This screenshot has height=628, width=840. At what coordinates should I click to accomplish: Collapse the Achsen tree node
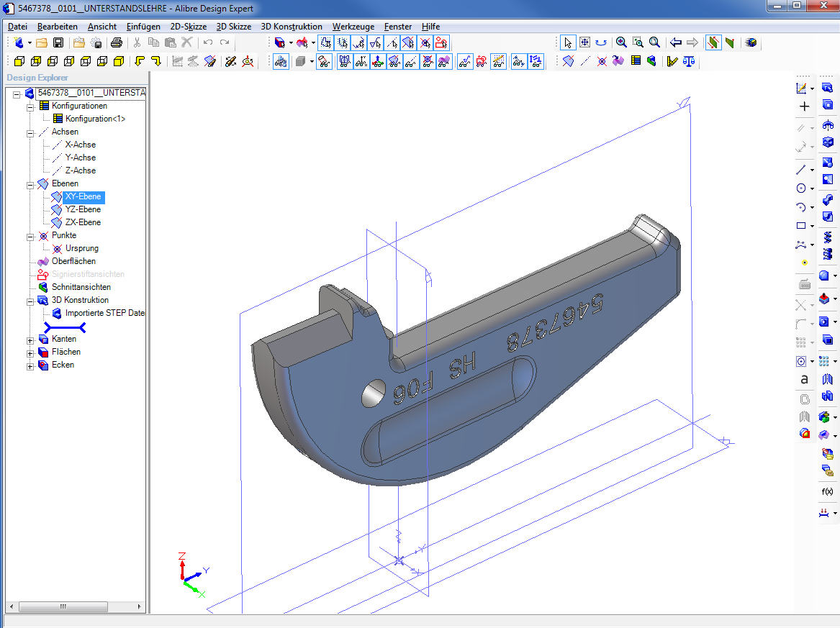pos(30,133)
